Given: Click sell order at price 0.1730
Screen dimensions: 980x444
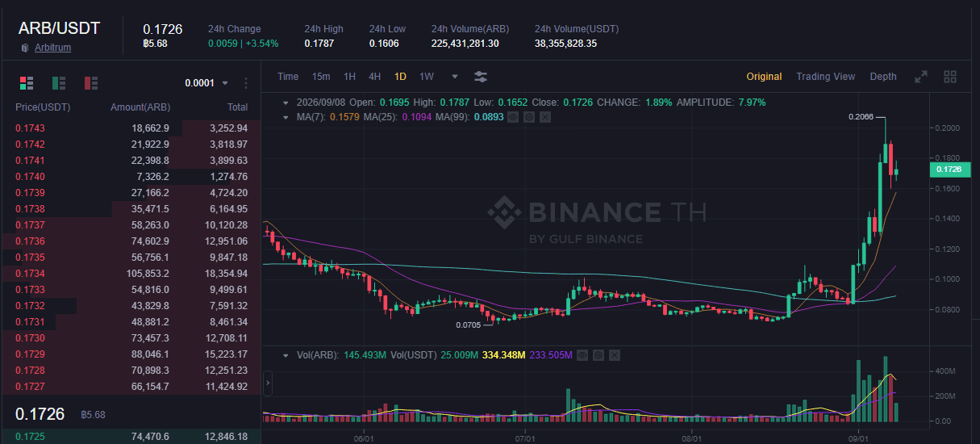Looking at the screenshot, I should tap(131, 338).
